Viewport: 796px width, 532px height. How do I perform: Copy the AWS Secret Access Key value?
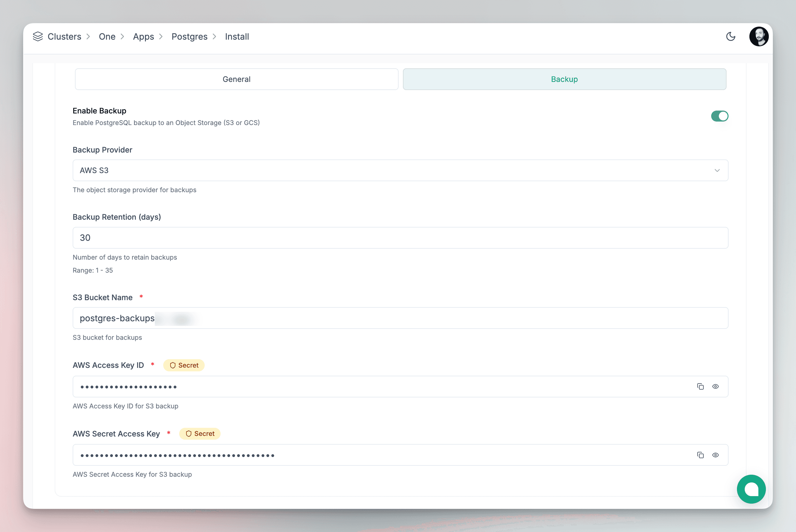(700, 455)
